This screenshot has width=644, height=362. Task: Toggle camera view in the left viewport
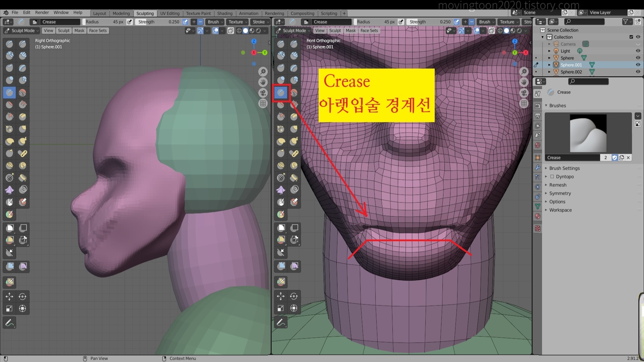tap(263, 93)
